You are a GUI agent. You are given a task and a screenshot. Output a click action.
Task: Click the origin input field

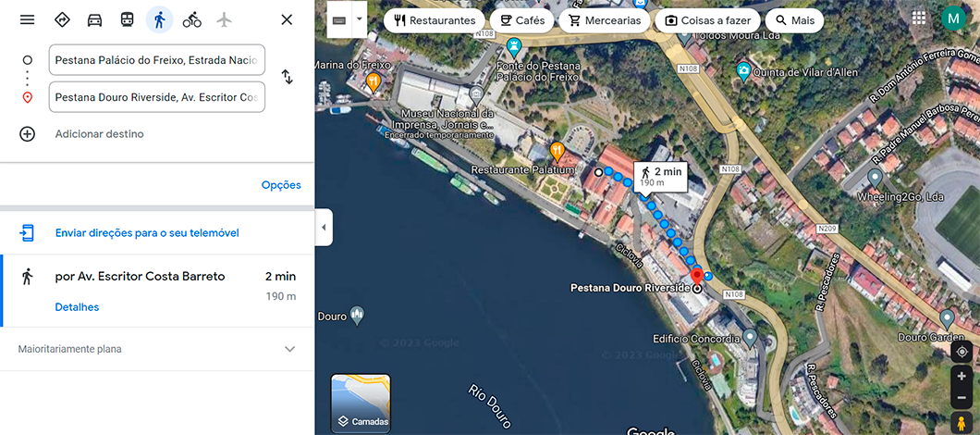(156, 60)
